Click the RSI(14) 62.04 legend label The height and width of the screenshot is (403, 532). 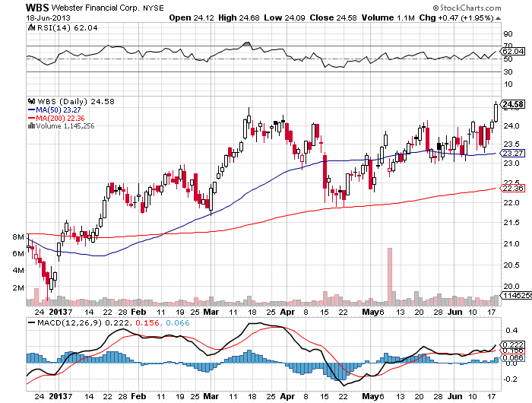point(67,28)
